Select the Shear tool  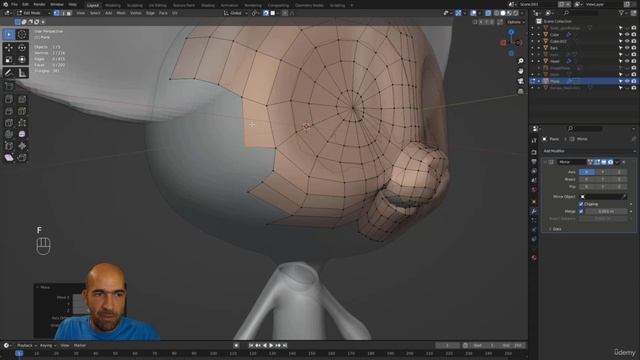click(x=9, y=158)
